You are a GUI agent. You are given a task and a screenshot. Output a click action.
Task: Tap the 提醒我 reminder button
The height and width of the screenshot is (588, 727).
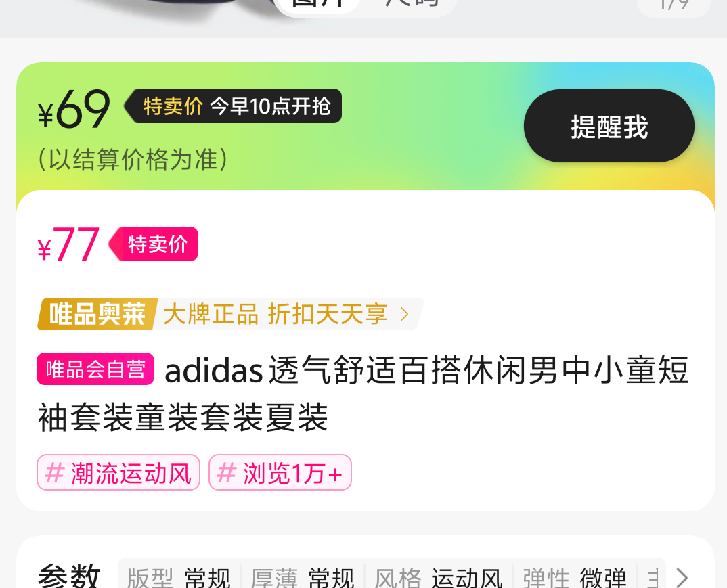[x=609, y=126]
